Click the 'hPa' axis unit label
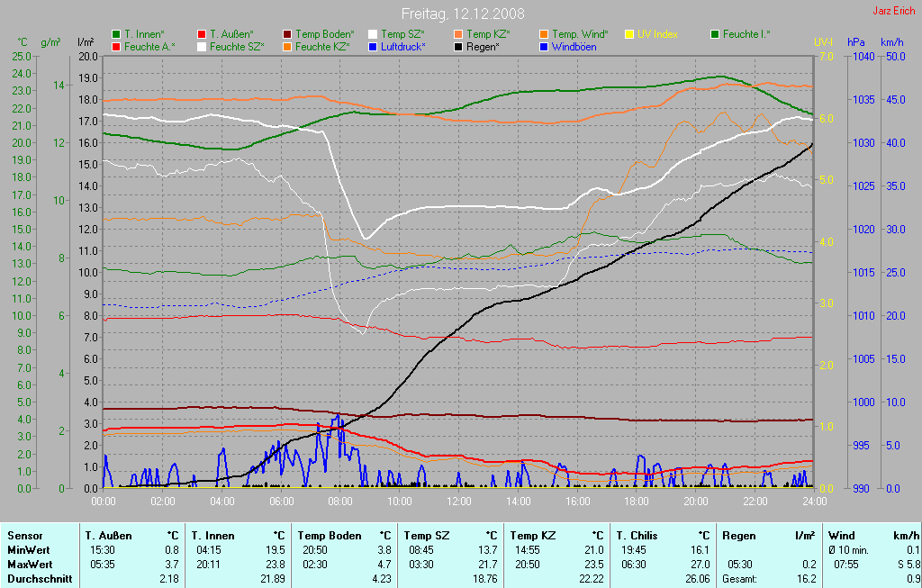Image resolution: width=922 pixels, height=588 pixels. (x=856, y=42)
